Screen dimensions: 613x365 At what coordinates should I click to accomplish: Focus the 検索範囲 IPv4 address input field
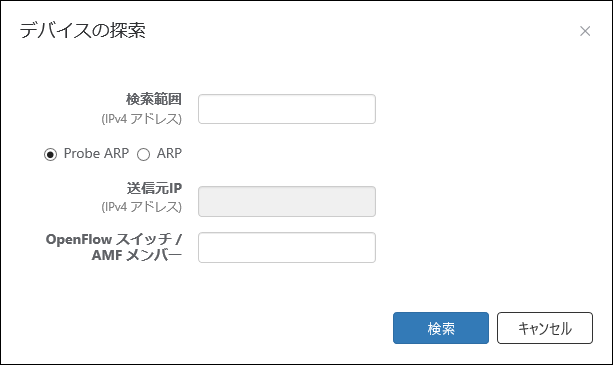click(x=287, y=109)
